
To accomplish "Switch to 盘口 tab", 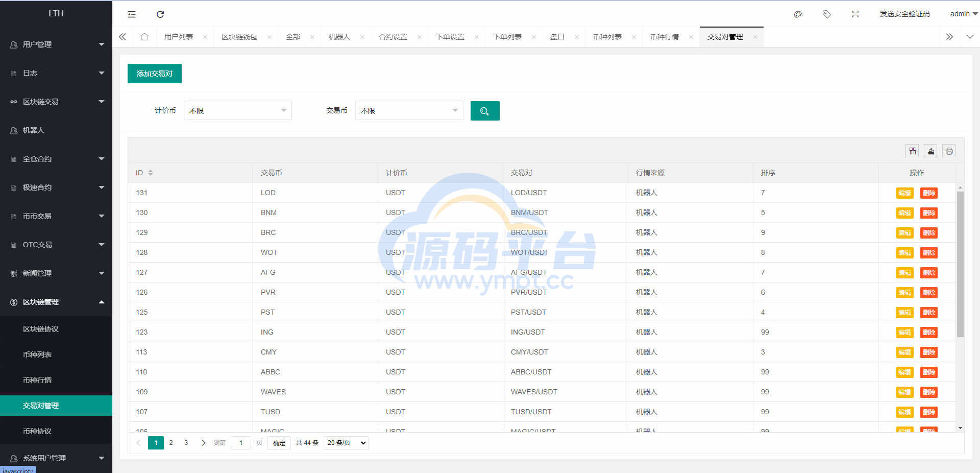I will point(557,37).
